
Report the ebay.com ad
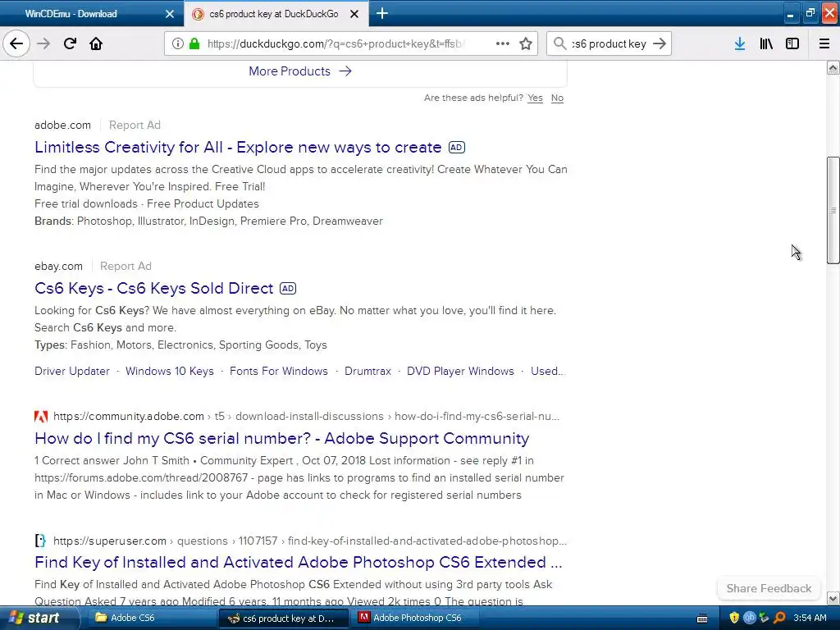pos(126,267)
